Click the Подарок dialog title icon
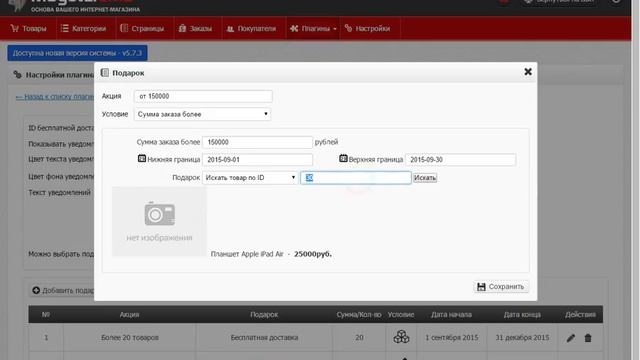The width and height of the screenshot is (640, 360). click(x=104, y=73)
